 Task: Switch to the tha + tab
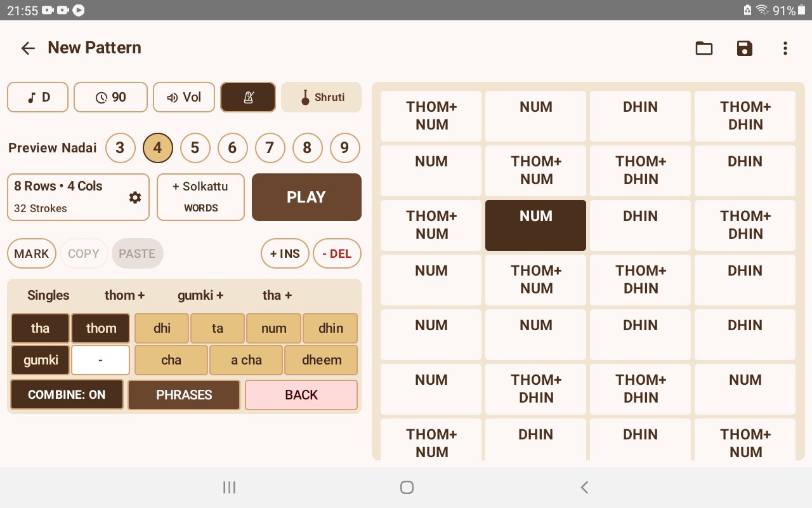277,295
